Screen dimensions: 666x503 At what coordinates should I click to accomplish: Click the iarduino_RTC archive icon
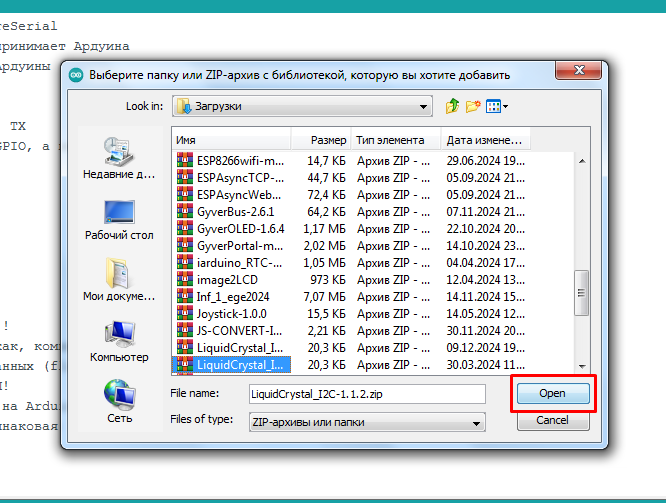click(185, 263)
